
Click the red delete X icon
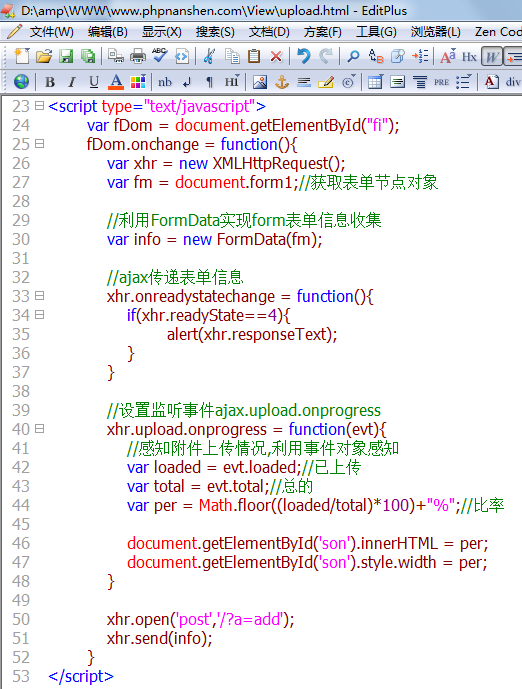click(276, 56)
